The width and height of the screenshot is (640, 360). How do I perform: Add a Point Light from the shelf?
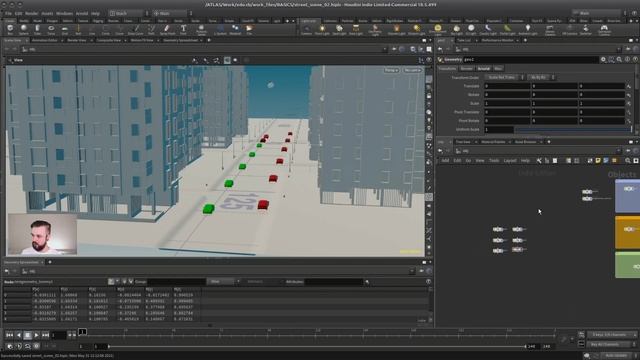click(322, 29)
